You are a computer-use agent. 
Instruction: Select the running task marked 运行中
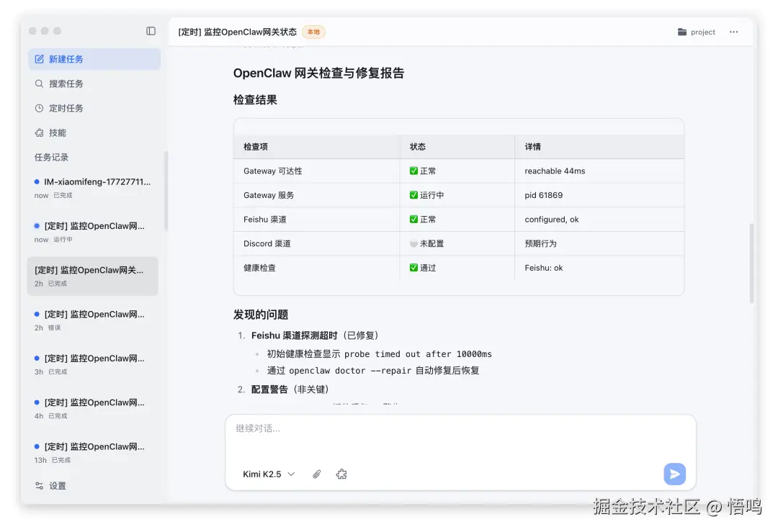point(92,231)
